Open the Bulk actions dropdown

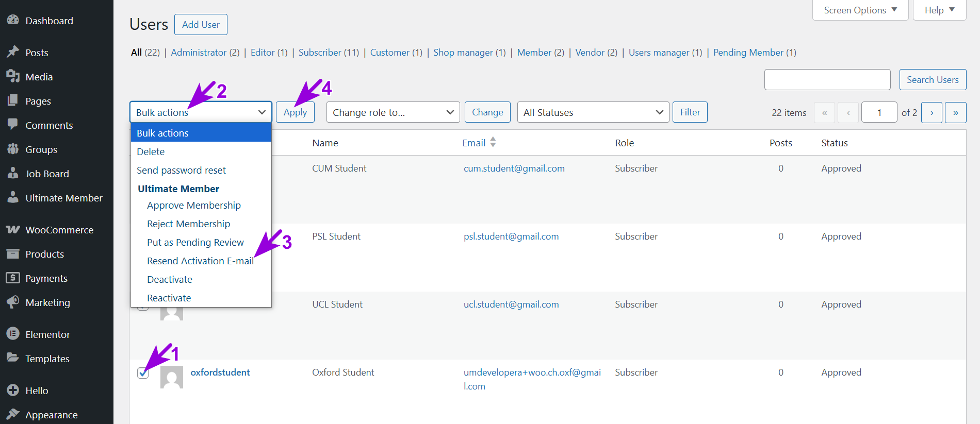tap(201, 112)
